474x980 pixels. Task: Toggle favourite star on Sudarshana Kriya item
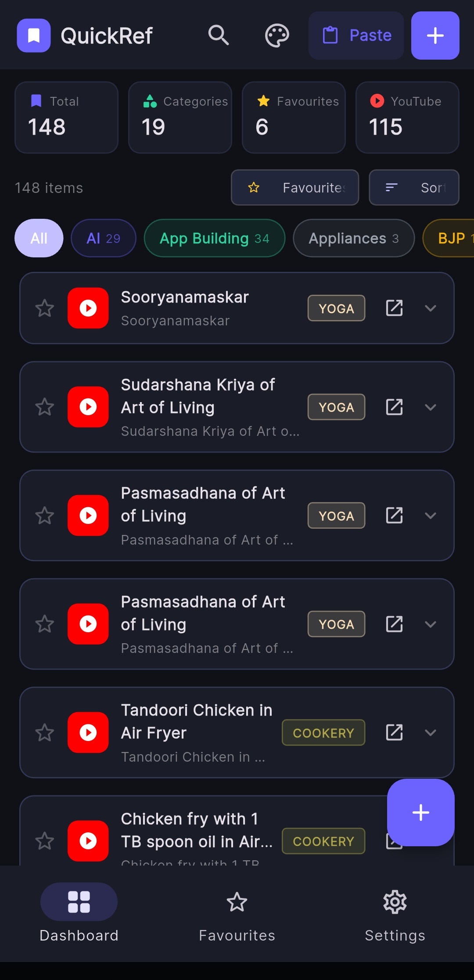click(45, 407)
